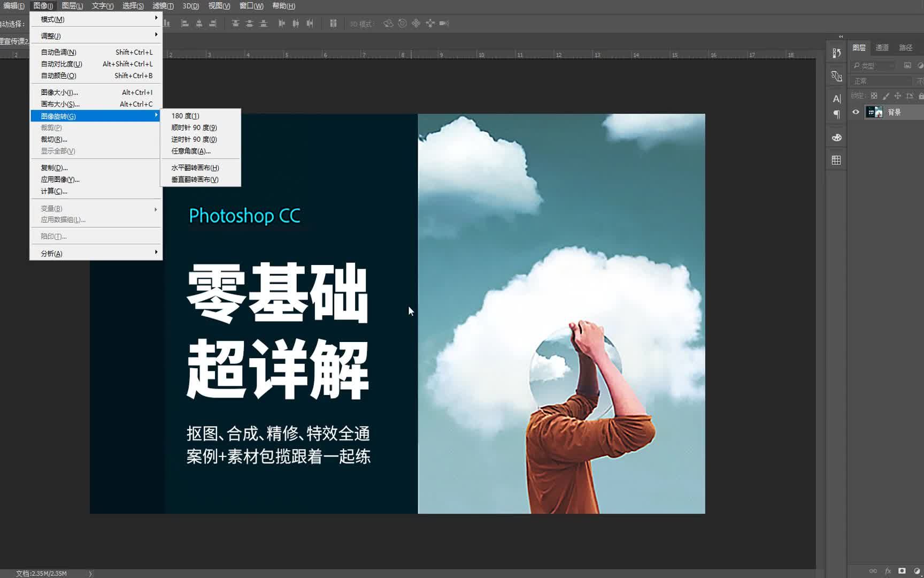924x578 pixels.
Task: Open the Color palette panel icon
Action: point(837,138)
